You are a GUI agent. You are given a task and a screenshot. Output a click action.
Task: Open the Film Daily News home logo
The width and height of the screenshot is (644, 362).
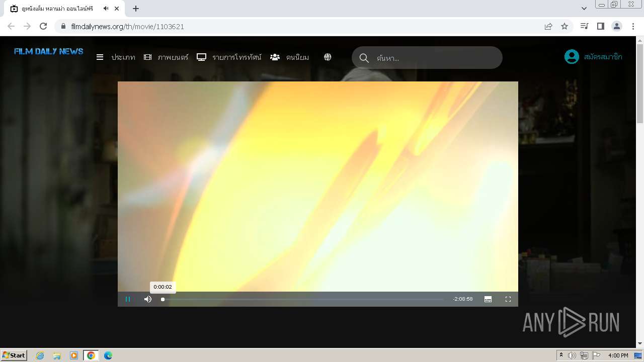[49, 51]
